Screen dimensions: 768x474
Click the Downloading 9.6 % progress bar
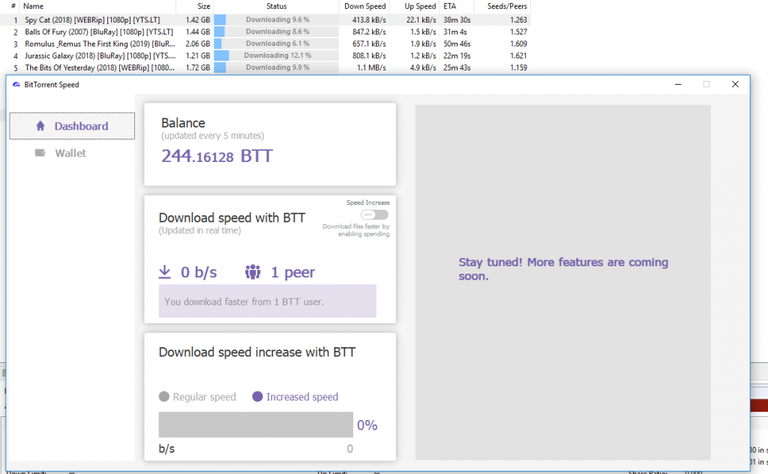(276, 20)
